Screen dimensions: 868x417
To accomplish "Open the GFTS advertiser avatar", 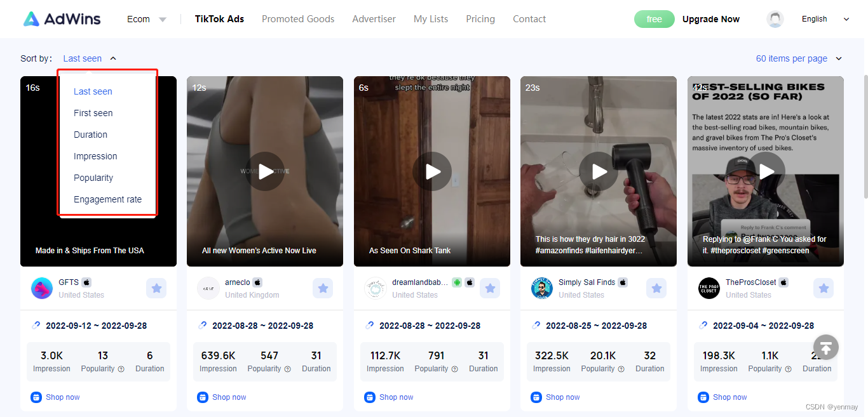I will tap(42, 288).
